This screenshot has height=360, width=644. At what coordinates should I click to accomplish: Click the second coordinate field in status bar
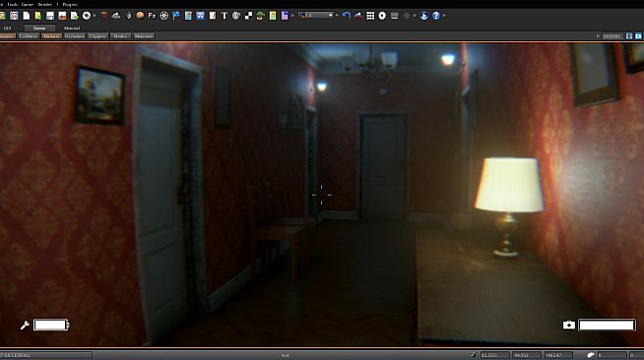coord(526,355)
